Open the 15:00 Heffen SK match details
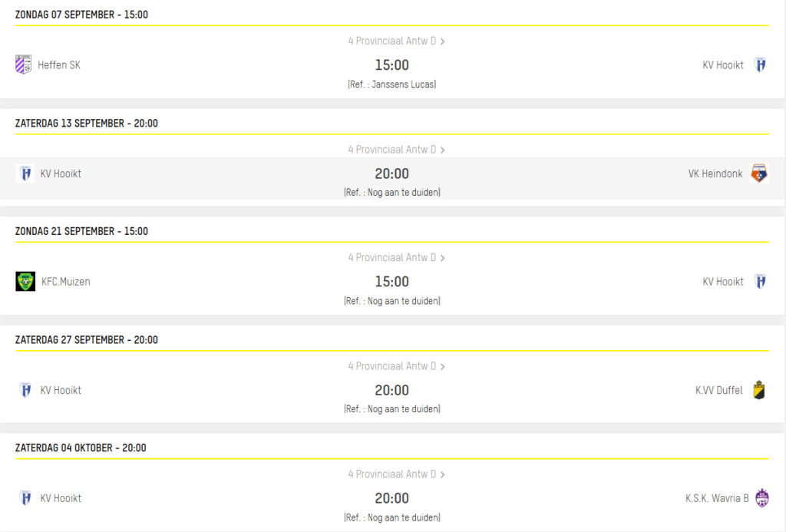Viewport: 786px width, 532px height. pos(392,64)
